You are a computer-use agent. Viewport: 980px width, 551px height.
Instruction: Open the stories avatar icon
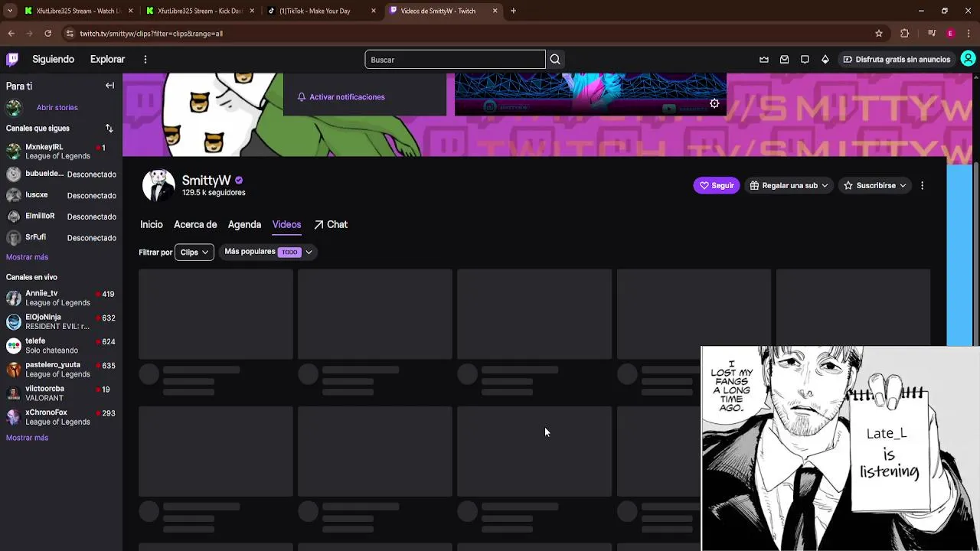click(14, 108)
